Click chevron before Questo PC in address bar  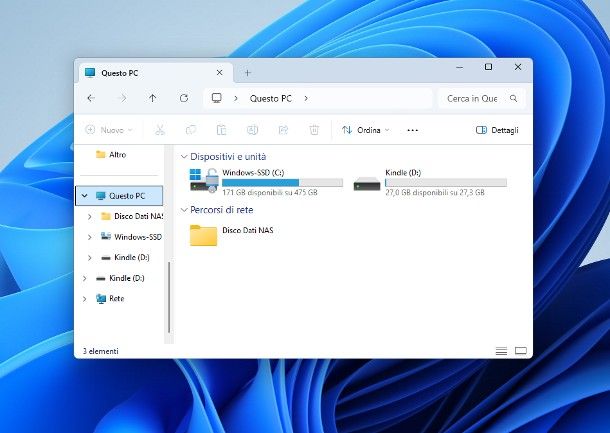click(x=236, y=98)
